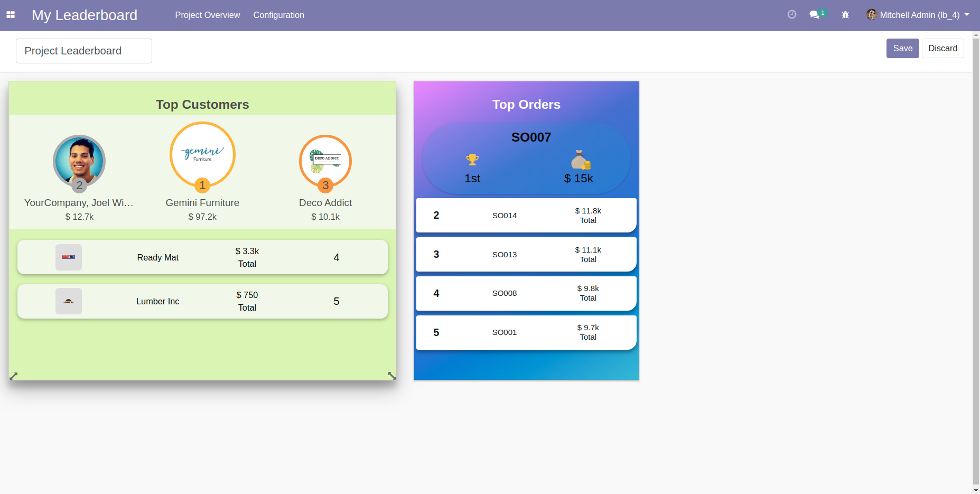This screenshot has width=980, height=494.
Task: Expand the Mitchell Admin user dropdown
Action: tap(918, 15)
